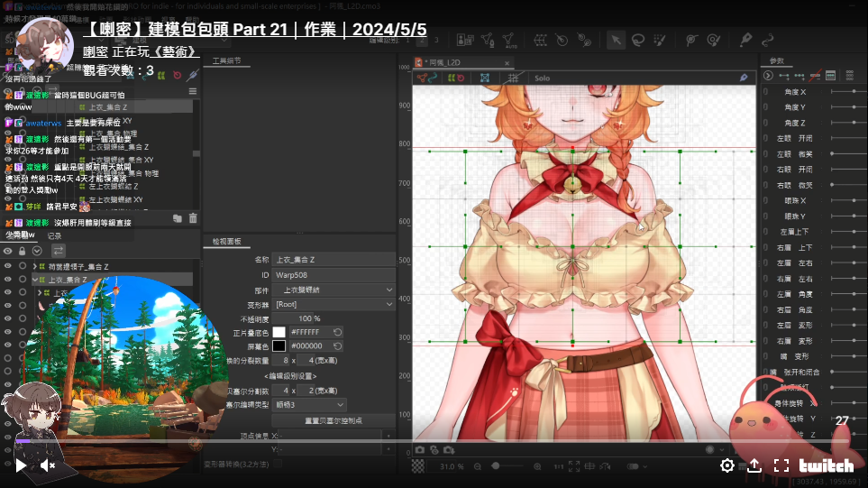Expand the 荷葉邊領子_集合 Z deformer row

pyautogui.click(x=34, y=266)
